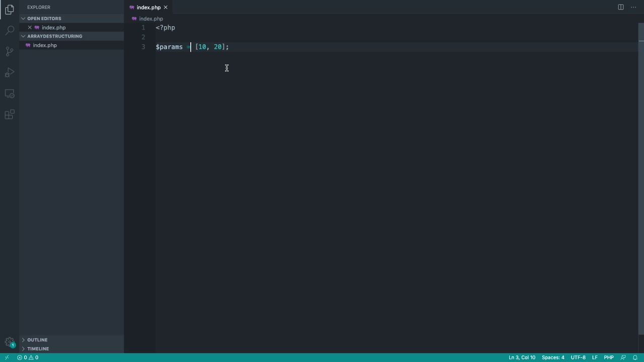This screenshot has width=644, height=362.
Task: Open the Remote Explorer view
Action: pyautogui.click(x=10, y=94)
